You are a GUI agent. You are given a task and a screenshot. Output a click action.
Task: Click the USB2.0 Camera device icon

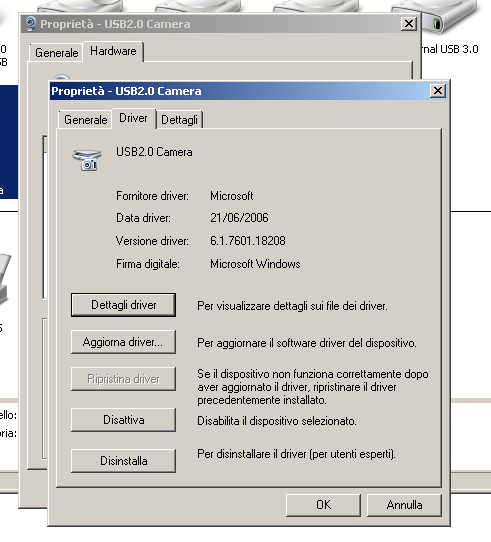point(87,160)
